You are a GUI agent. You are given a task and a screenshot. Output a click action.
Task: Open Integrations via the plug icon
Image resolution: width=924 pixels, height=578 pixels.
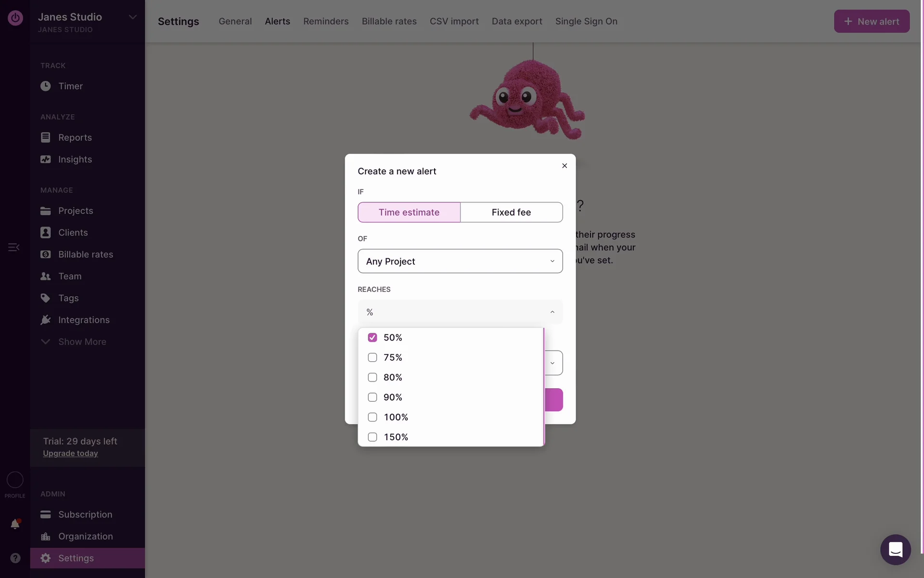point(45,320)
